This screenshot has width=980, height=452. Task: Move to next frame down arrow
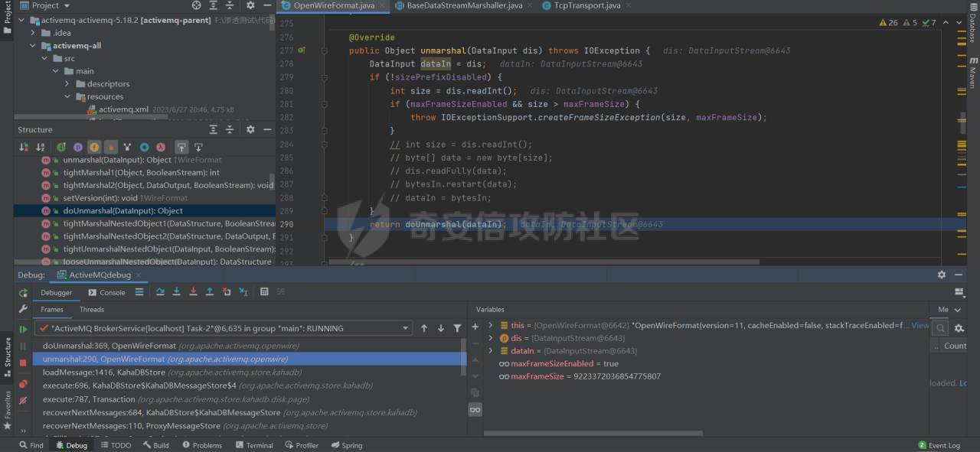click(441, 328)
